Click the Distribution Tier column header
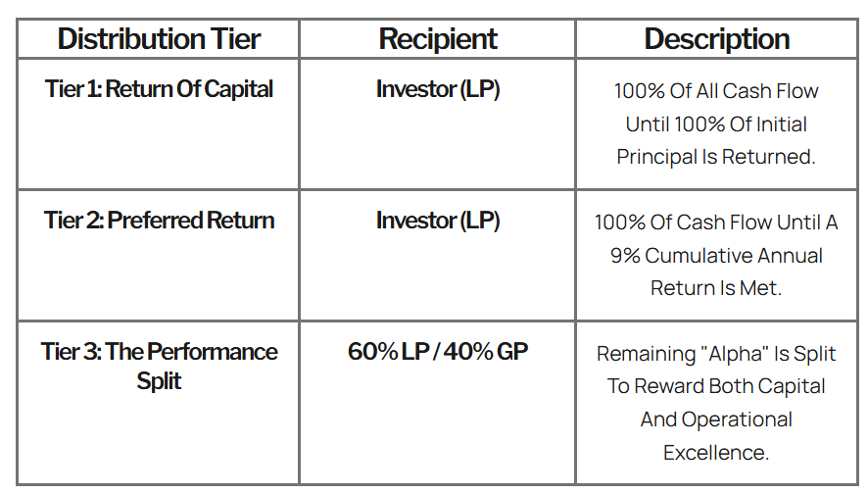The height and width of the screenshot is (494, 868). point(159,39)
